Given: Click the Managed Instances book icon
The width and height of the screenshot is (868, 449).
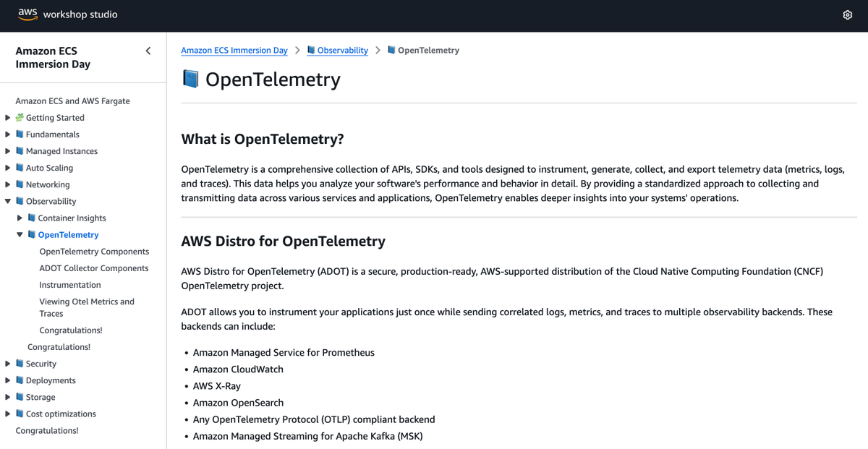Looking at the screenshot, I should 20,150.
